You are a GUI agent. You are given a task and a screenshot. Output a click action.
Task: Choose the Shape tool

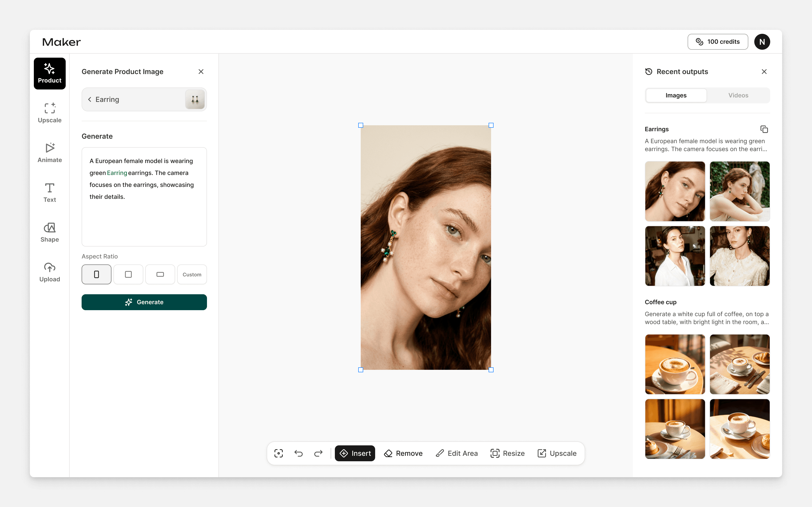click(x=50, y=232)
